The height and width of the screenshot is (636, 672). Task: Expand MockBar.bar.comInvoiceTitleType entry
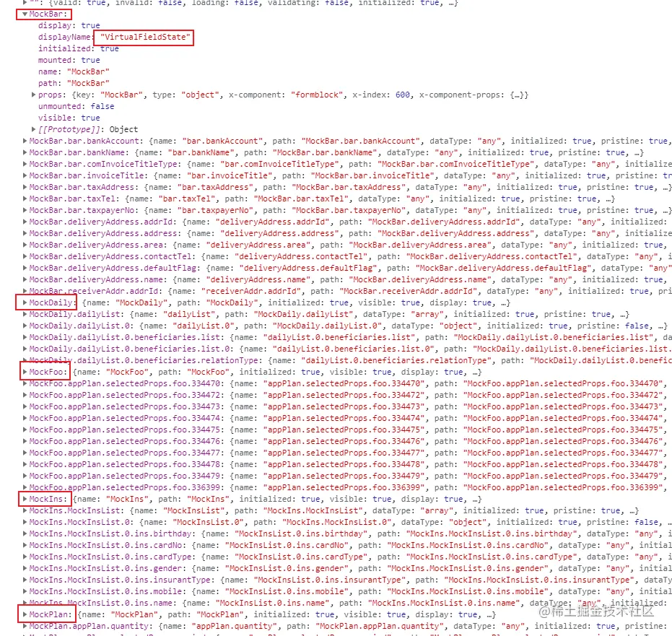tap(25, 164)
